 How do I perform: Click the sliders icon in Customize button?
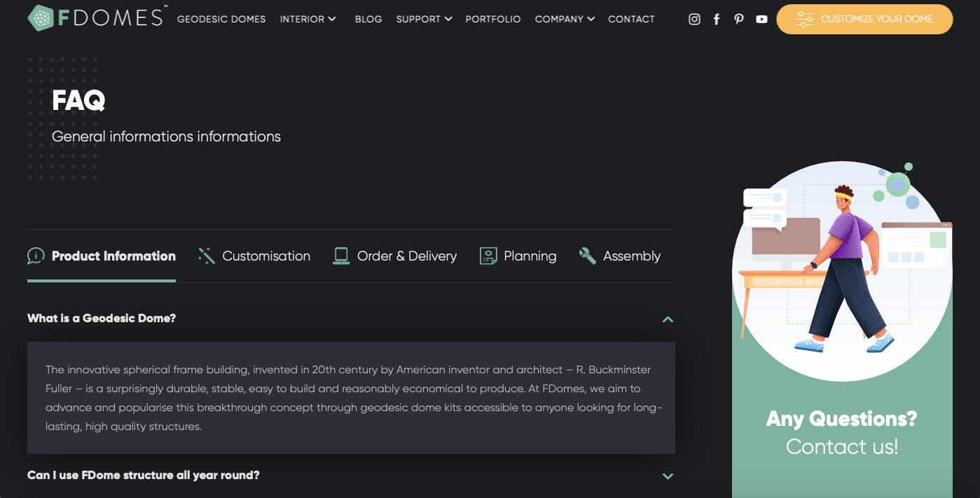coord(805,20)
